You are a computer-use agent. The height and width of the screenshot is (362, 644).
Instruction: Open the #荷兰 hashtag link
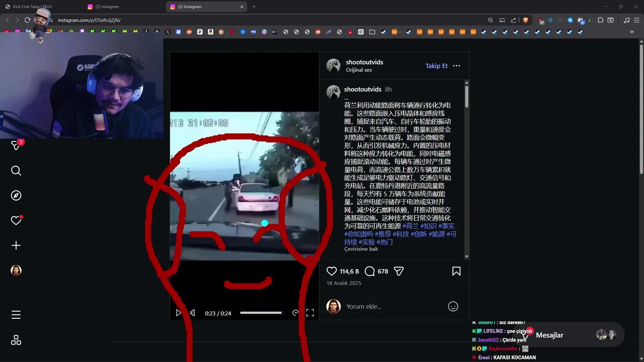point(410,226)
